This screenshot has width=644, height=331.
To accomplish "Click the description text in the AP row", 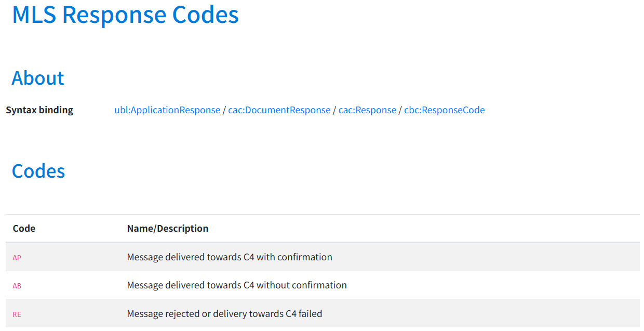I will pyautogui.click(x=230, y=257).
